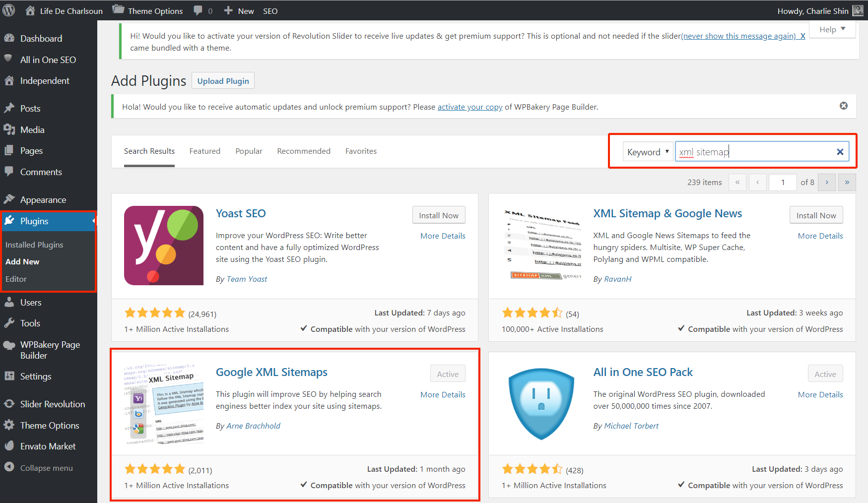The height and width of the screenshot is (503, 868).
Task: Click the All in One SEO Pack shield thumbnail
Action: coord(541,404)
